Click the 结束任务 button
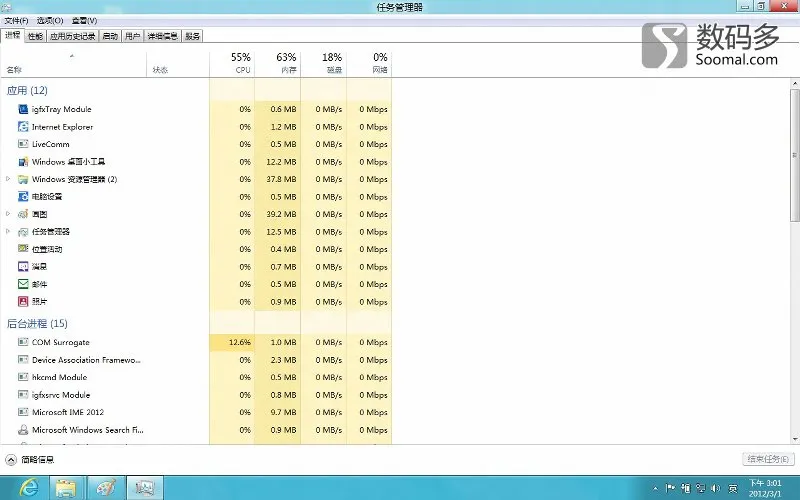800x500 pixels. click(x=768, y=459)
